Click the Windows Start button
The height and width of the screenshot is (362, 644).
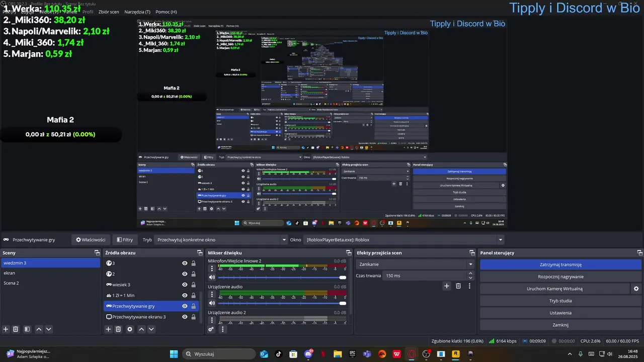tap(174, 354)
